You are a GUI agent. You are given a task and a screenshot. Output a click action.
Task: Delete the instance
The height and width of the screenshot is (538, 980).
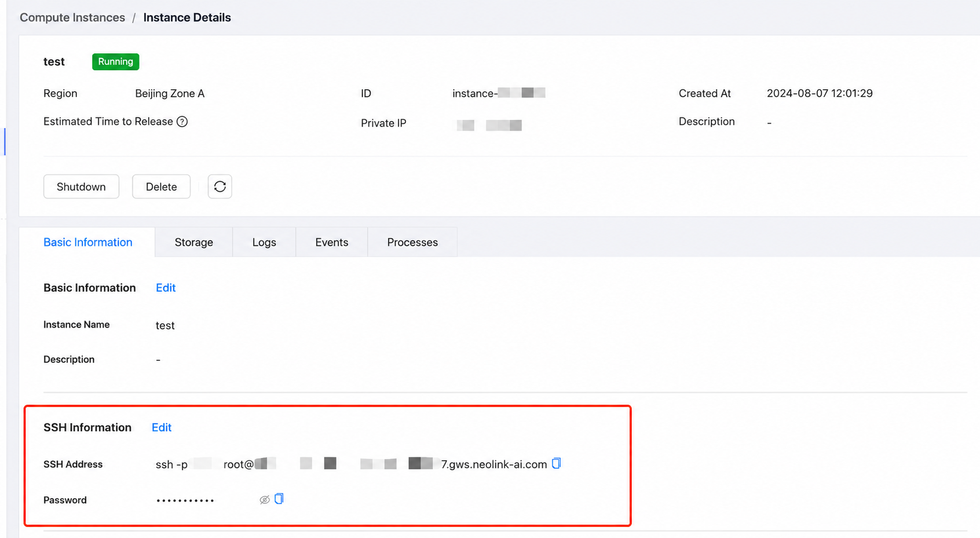(161, 186)
